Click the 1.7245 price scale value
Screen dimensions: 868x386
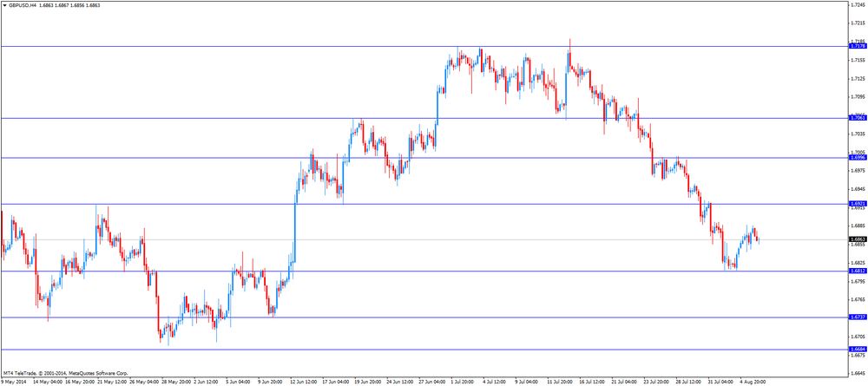pos(858,4)
